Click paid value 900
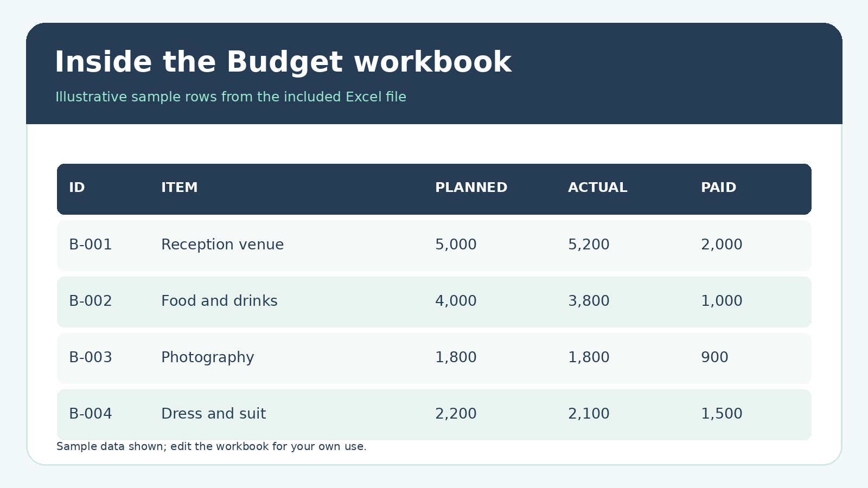Image resolution: width=868 pixels, height=488 pixels. (x=714, y=357)
